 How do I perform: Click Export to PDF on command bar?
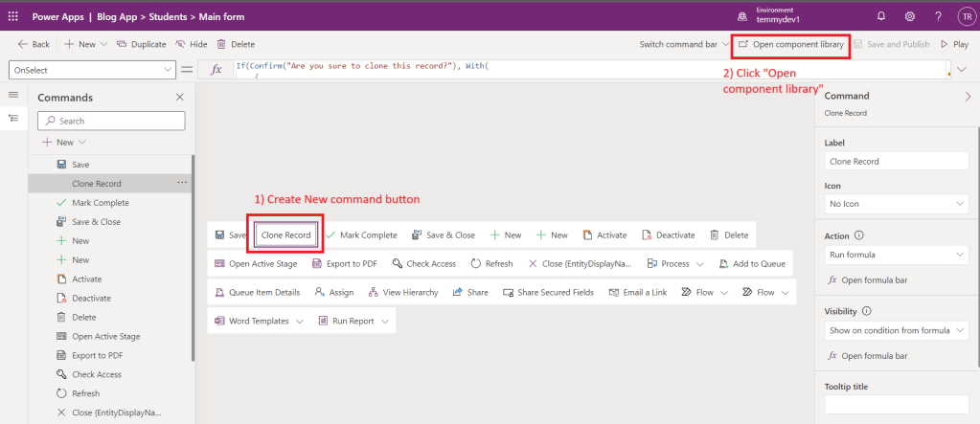tap(344, 263)
